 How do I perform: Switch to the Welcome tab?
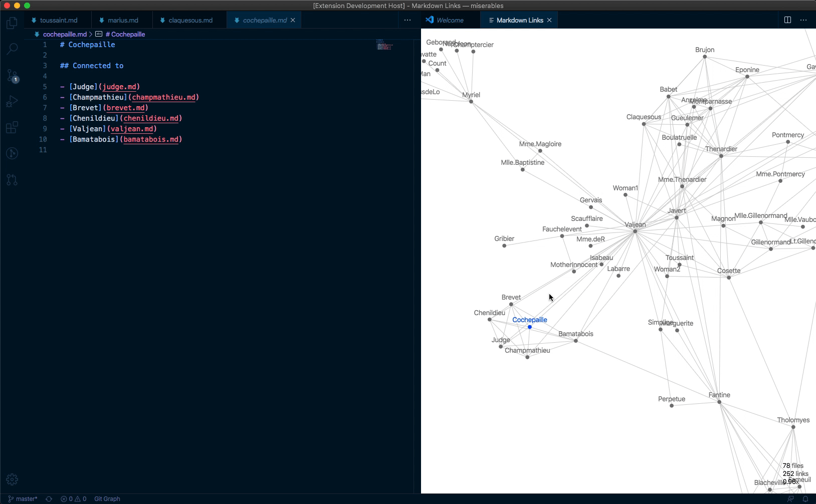click(x=450, y=21)
